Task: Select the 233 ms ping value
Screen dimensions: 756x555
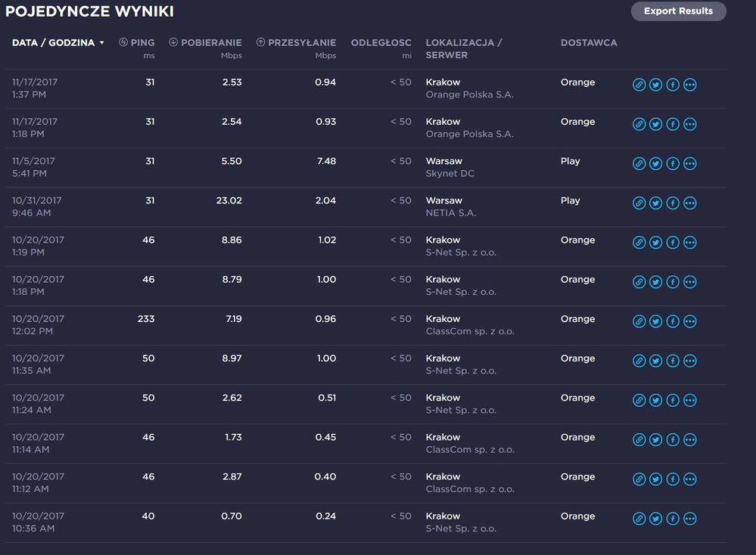Action: [x=146, y=319]
